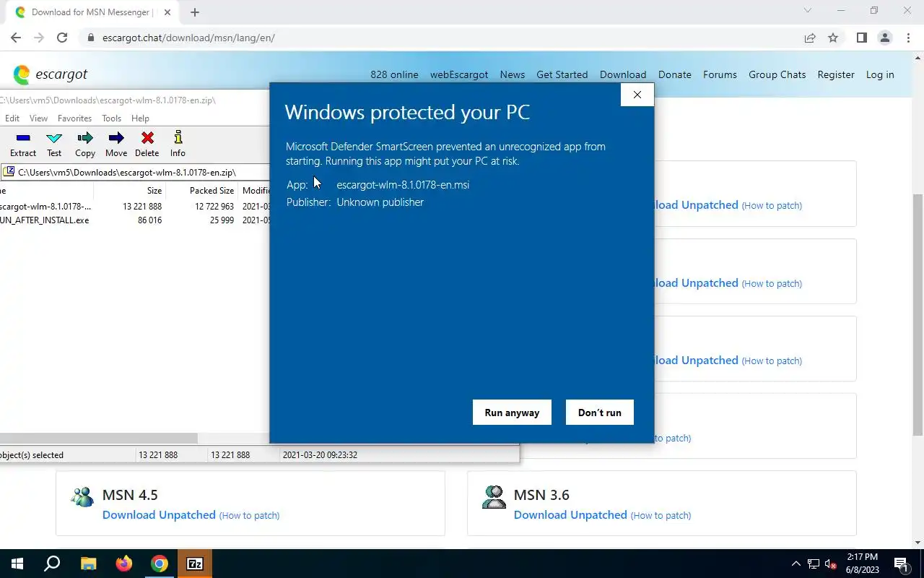Screen dimensions: 924x578
Task: Select escargot-wlm-8.1.0178 file row in 7-Zip
Action: 134,207
